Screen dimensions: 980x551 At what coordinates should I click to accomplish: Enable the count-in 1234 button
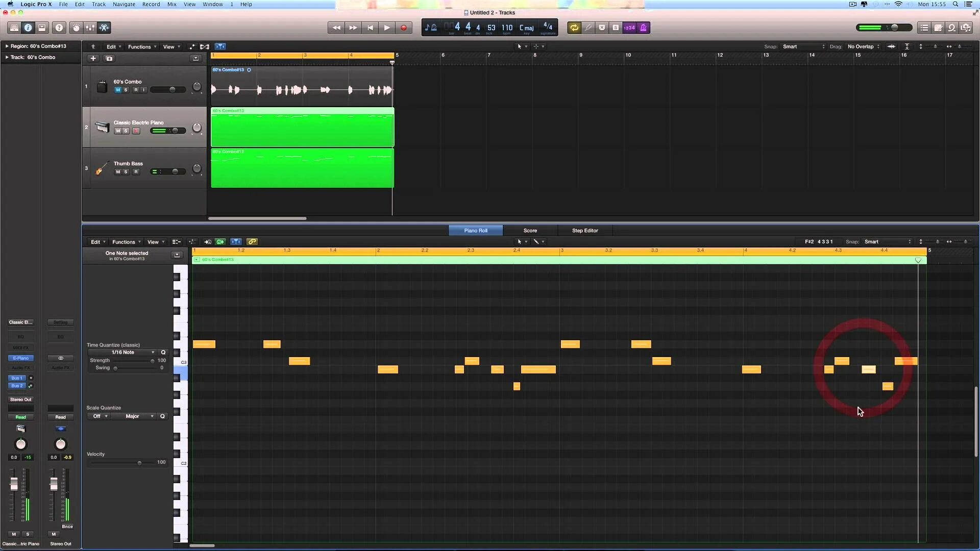[629, 28]
